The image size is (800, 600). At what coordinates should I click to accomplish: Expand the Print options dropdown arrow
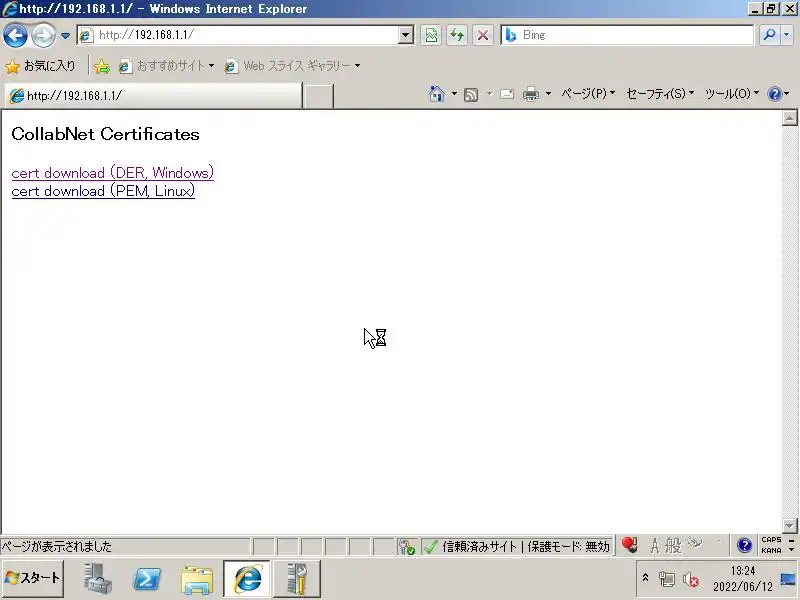coord(548,94)
